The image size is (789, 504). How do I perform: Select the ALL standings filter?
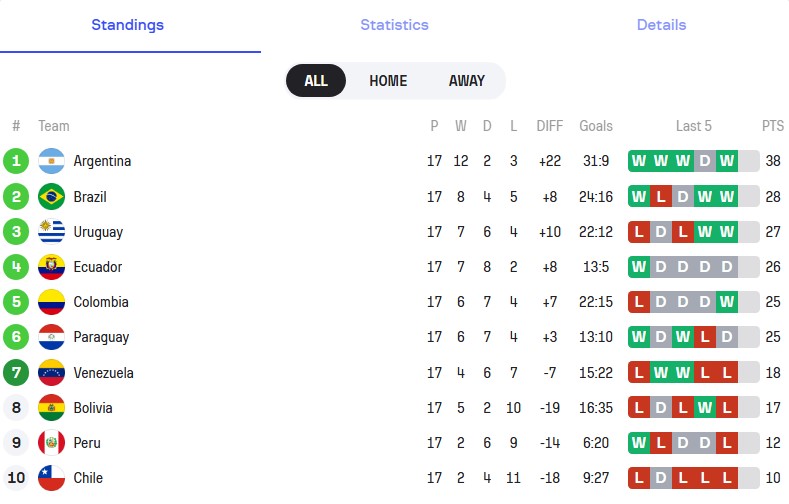pyautogui.click(x=316, y=81)
